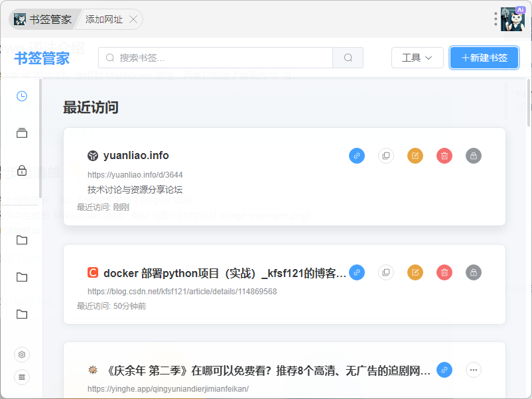This screenshot has width=532, height=399.
Task: Open the yuanliao.info bookmark title
Action: [136, 156]
